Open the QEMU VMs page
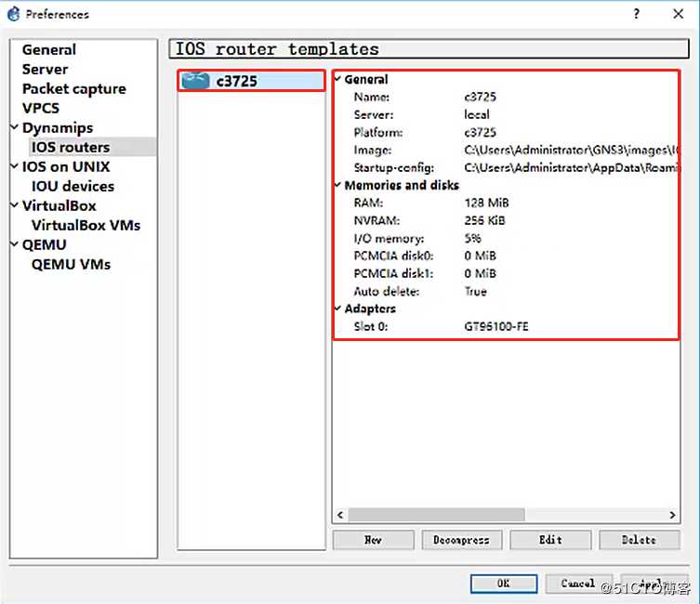700x604 pixels. pyautogui.click(x=71, y=264)
